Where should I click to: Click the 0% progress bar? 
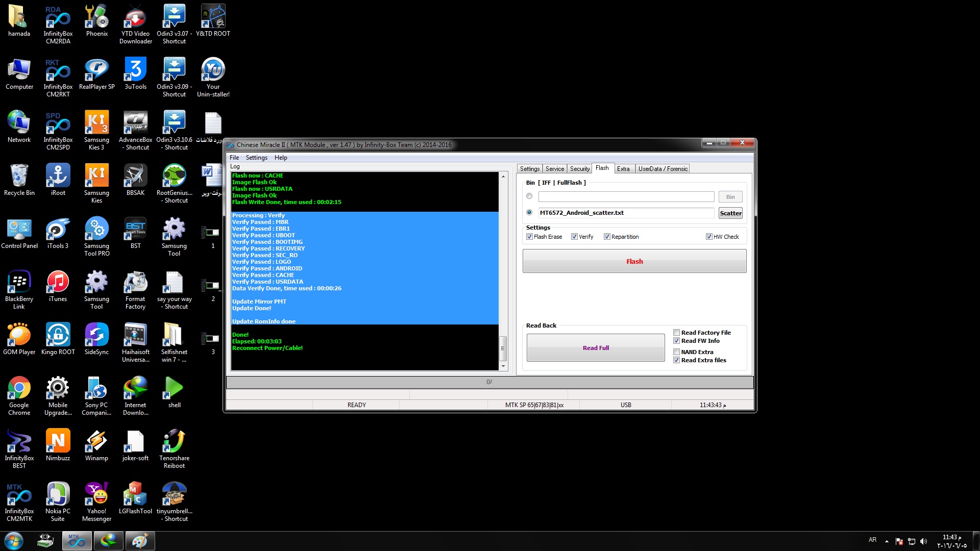click(x=489, y=382)
